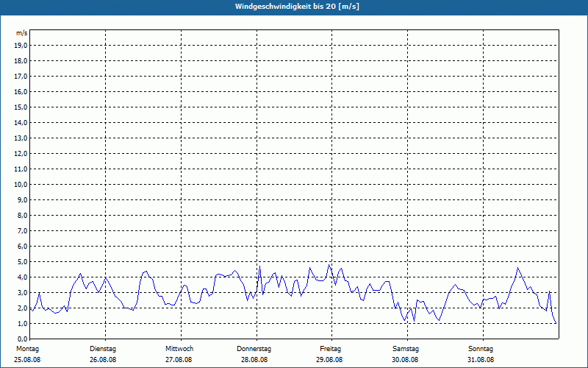Click the 6,0 axis value
Screen dimensions: 588x368
(22, 247)
